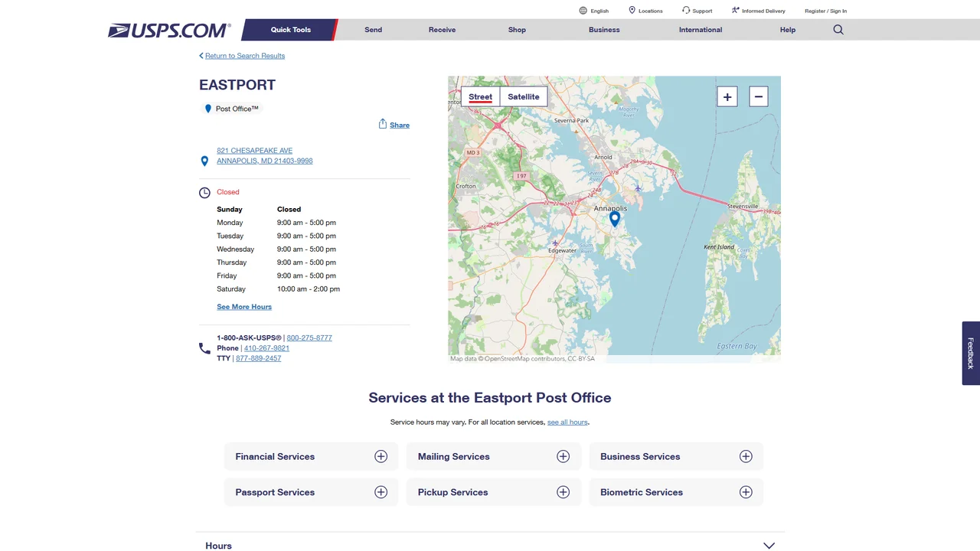Open the Quick Tools menu
Viewport: 980px width, 551px height.
point(290,30)
